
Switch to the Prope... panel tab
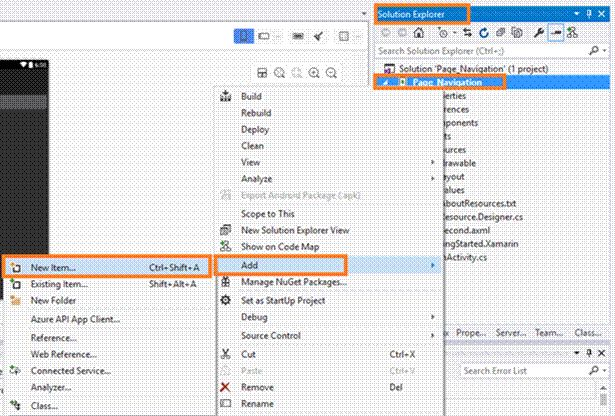point(470,333)
